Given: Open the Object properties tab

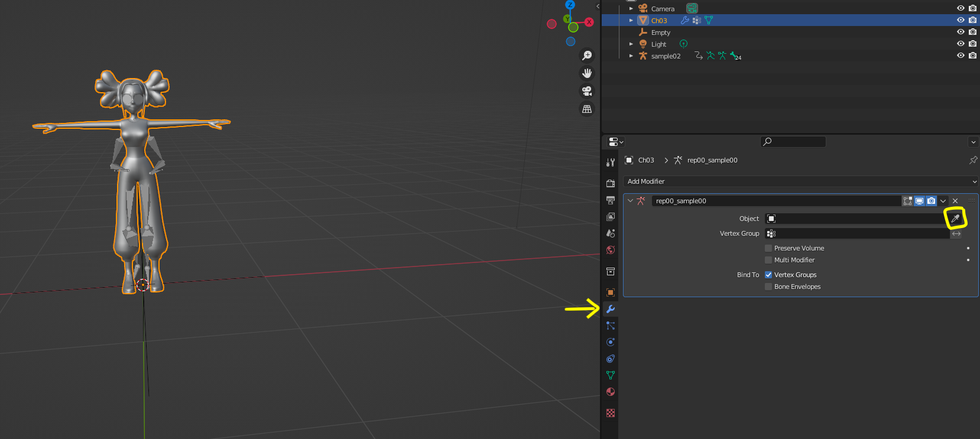Looking at the screenshot, I should 611,292.
